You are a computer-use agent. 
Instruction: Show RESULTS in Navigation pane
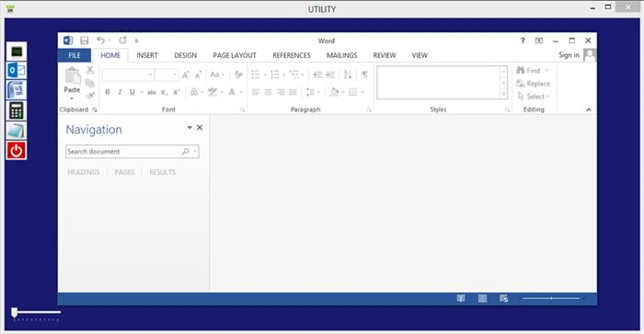tap(162, 172)
